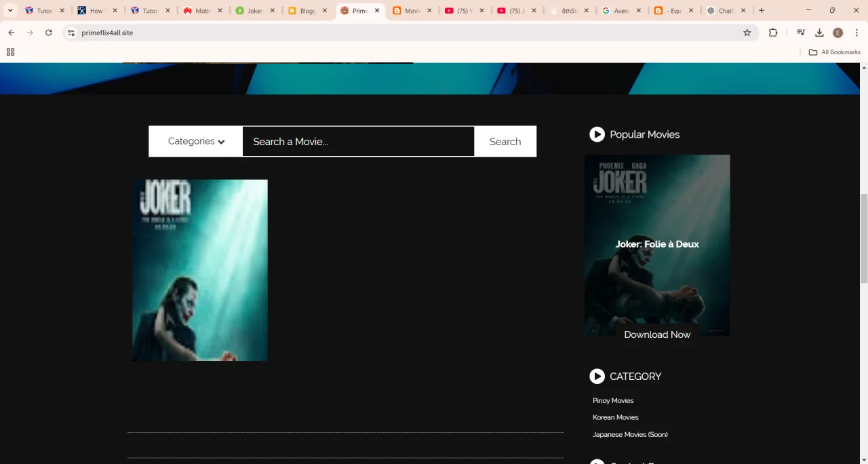Focus the Search a Movie field
This screenshot has height=464, width=868.
click(358, 141)
